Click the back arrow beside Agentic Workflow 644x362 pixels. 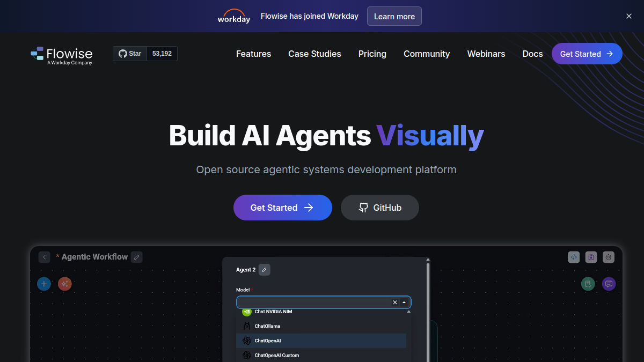click(x=44, y=257)
